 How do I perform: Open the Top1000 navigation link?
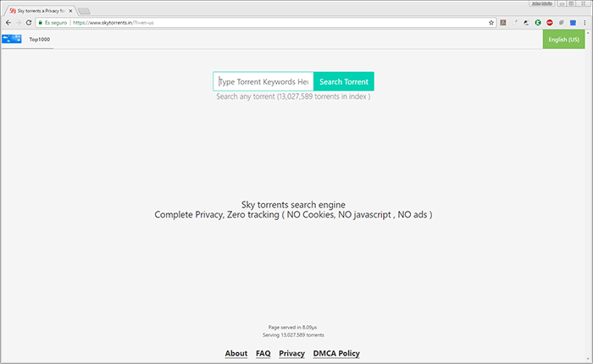pyautogui.click(x=40, y=39)
